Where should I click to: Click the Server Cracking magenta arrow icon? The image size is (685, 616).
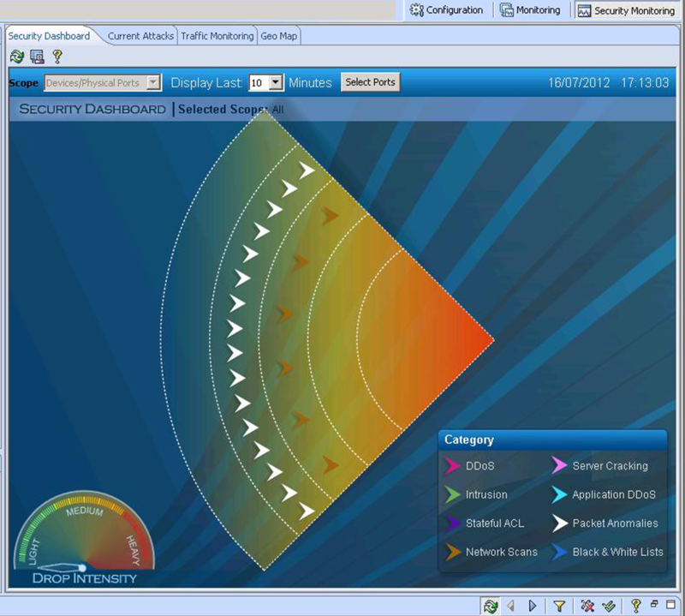click(x=559, y=466)
